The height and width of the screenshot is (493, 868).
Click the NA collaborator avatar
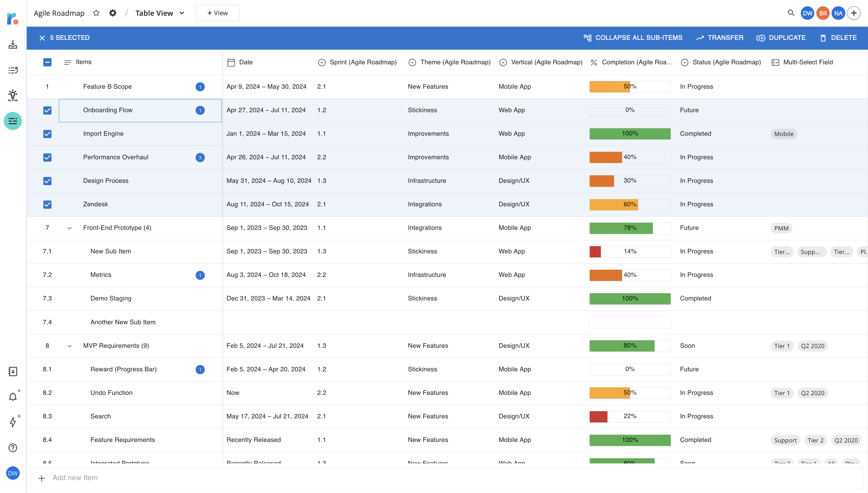[x=838, y=13]
